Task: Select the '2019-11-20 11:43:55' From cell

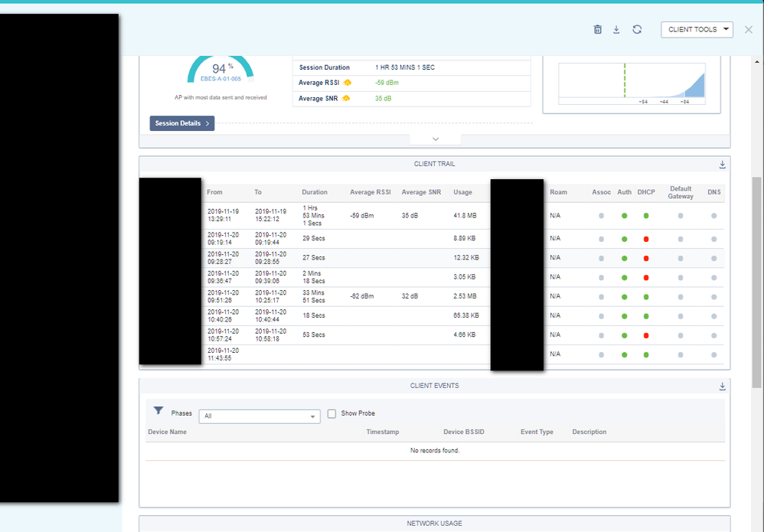Action: (x=224, y=354)
